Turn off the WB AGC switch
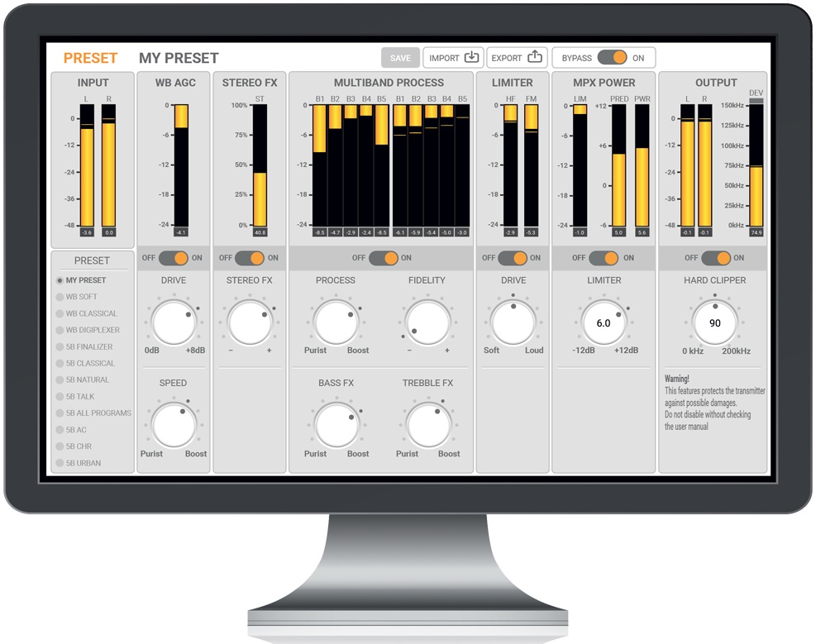Screen dimensions: 816x644 point(174,258)
